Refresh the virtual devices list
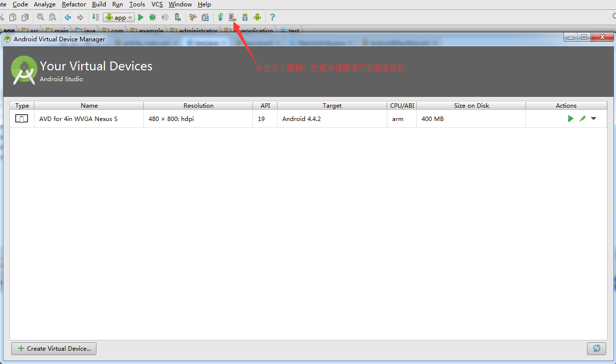The width and height of the screenshot is (616, 364). (596, 348)
